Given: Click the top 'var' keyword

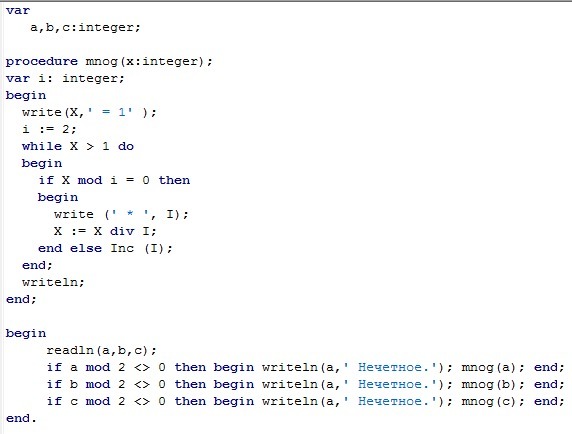Looking at the screenshot, I should [x=18, y=10].
